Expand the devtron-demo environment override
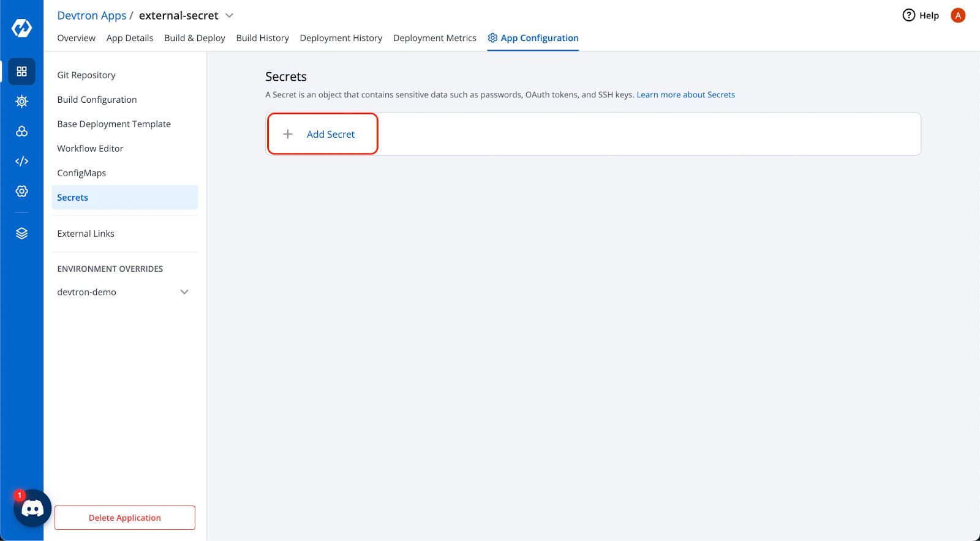The height and width of the screenshot is (541, 980). click(184, 292)
